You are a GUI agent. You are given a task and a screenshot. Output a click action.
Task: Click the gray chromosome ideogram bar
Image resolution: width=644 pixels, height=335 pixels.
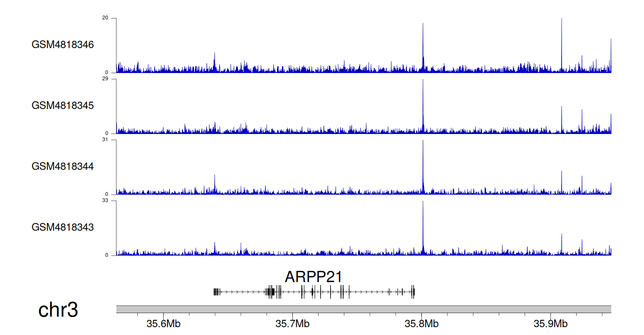pyautogui.click(x=363, y=309)
